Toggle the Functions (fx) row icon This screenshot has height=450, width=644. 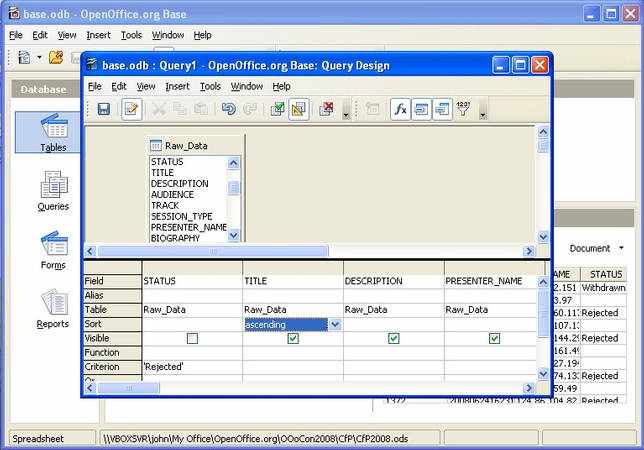(x=400, y=109)
